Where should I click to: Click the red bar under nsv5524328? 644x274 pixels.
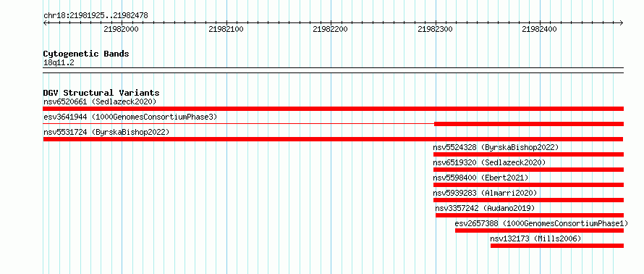528,154
